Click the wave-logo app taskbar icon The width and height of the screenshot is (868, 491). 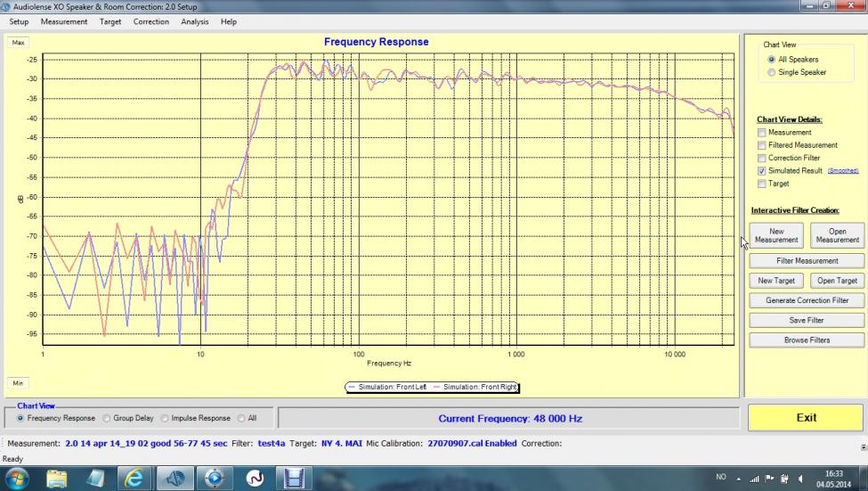(x=255, y=479)
